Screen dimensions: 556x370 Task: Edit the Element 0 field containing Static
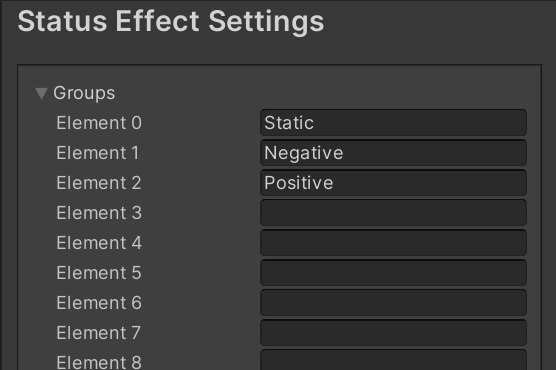393,123
